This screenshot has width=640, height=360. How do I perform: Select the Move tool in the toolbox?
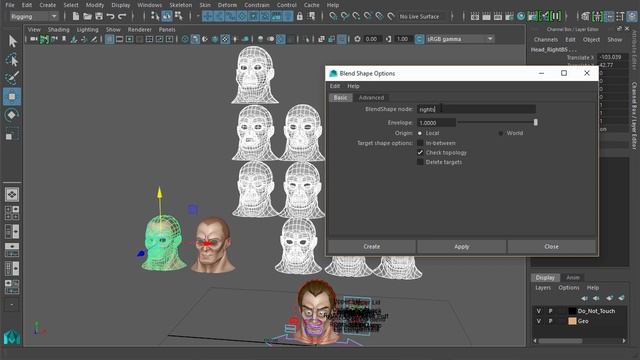click(12, 96)
